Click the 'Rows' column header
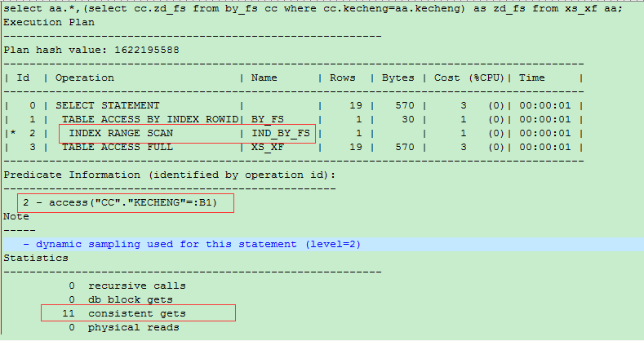The height and width of the screenshot is (341, 644). tap(343, 77)
